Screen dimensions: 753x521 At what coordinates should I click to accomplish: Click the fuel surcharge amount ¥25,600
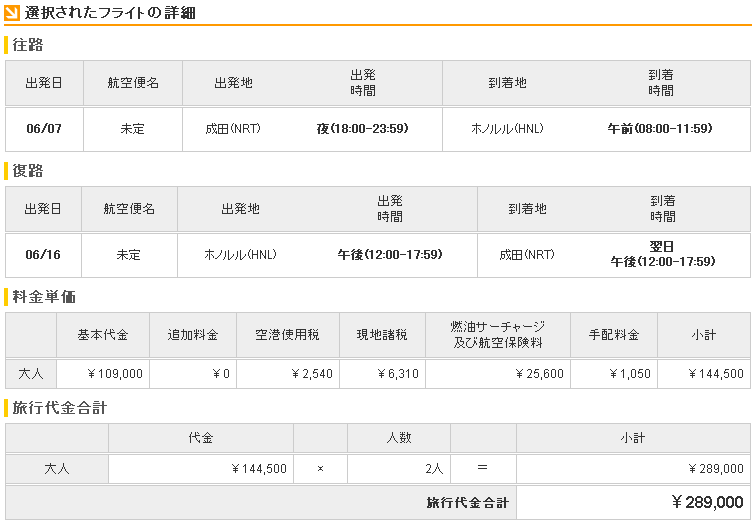click(x=539, y=374)
